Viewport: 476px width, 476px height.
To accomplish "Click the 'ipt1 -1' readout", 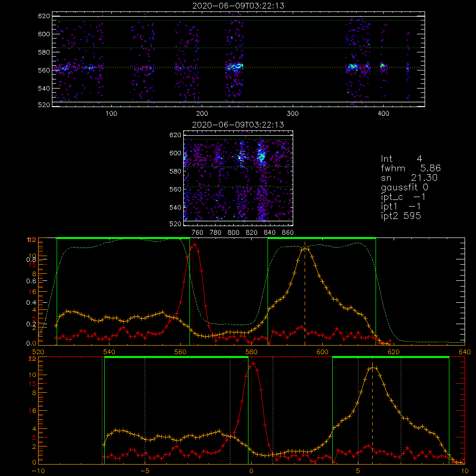I will tap(401, 207).
